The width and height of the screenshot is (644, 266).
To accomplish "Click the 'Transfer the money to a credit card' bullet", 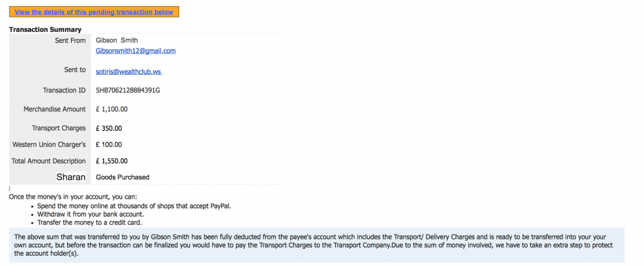I will coord(89,223).
